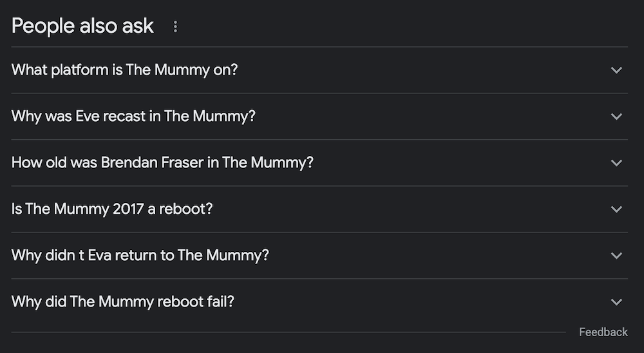Open the three-dot menu beside People also ask
The image size is (644, 353).
175,26
